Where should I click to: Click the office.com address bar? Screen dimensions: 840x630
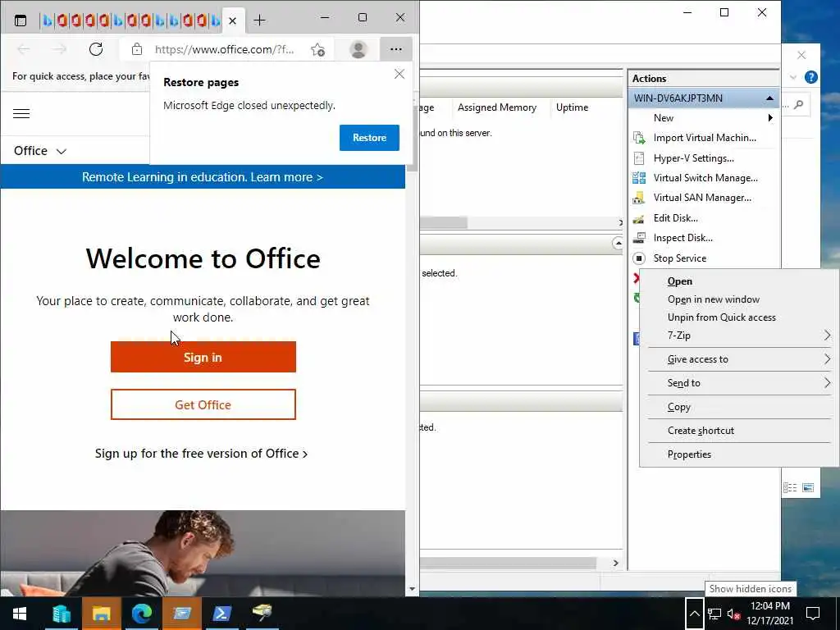click(224, 49)
